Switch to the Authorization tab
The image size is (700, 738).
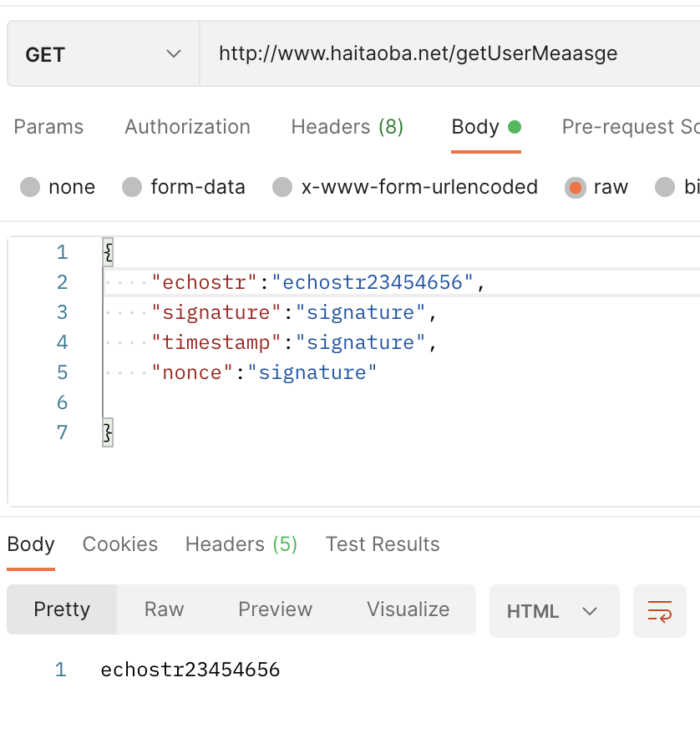(x=187, y=127)
